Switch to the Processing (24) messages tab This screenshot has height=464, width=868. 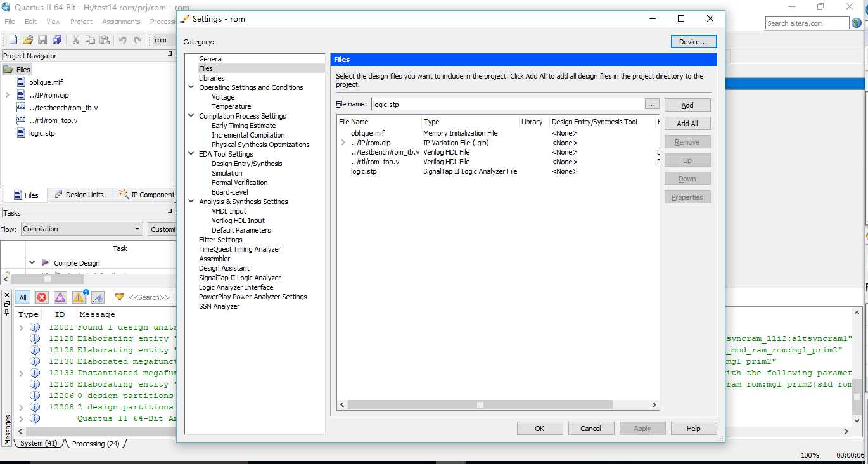coord(95,443)
